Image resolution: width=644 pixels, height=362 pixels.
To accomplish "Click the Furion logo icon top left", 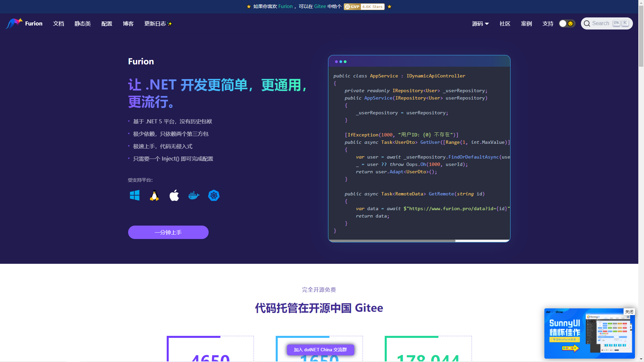I will click(13, 23).
